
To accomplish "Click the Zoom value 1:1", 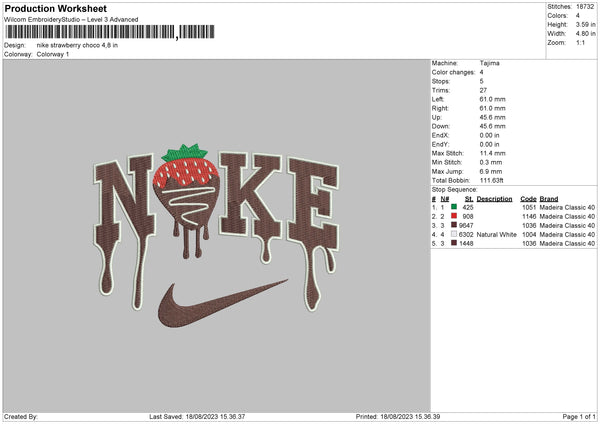I will [580, 43].
